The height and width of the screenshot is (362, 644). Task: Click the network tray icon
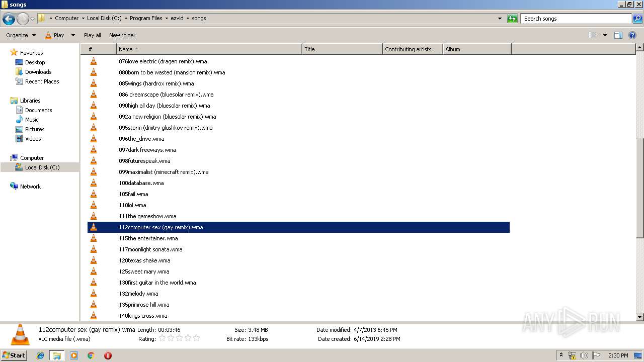click(572, 355)
